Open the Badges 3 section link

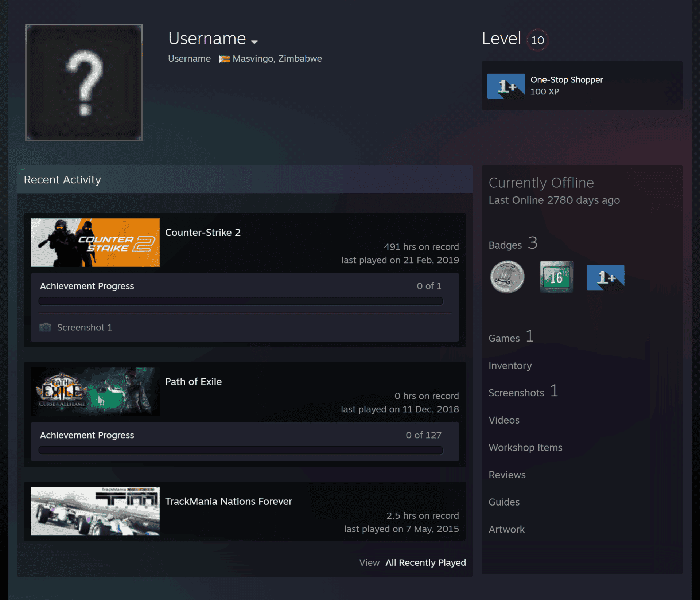[x=513, y=243]
